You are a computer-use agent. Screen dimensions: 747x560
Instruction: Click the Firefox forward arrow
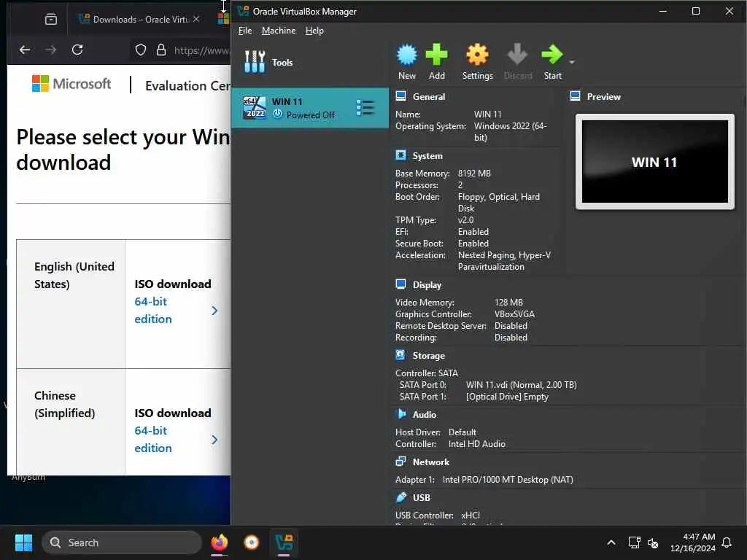pos(51,50)
